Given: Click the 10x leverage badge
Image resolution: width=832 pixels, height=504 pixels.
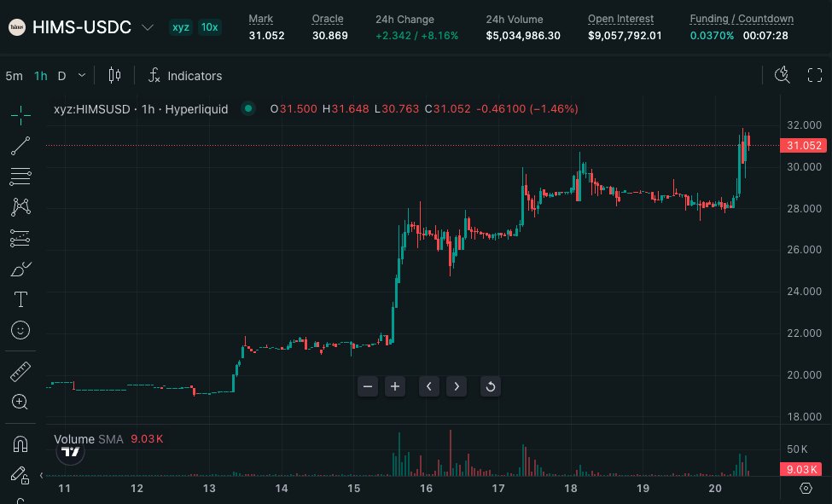Looking at the screenshot, I should [210, 27].
